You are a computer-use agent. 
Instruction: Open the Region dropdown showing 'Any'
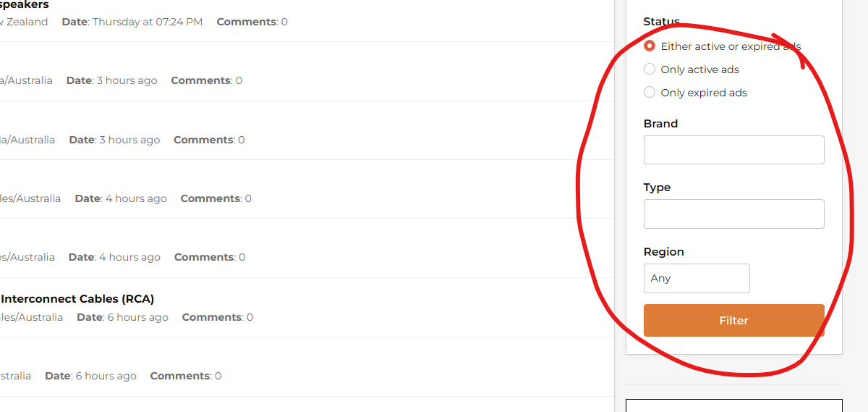697,278
